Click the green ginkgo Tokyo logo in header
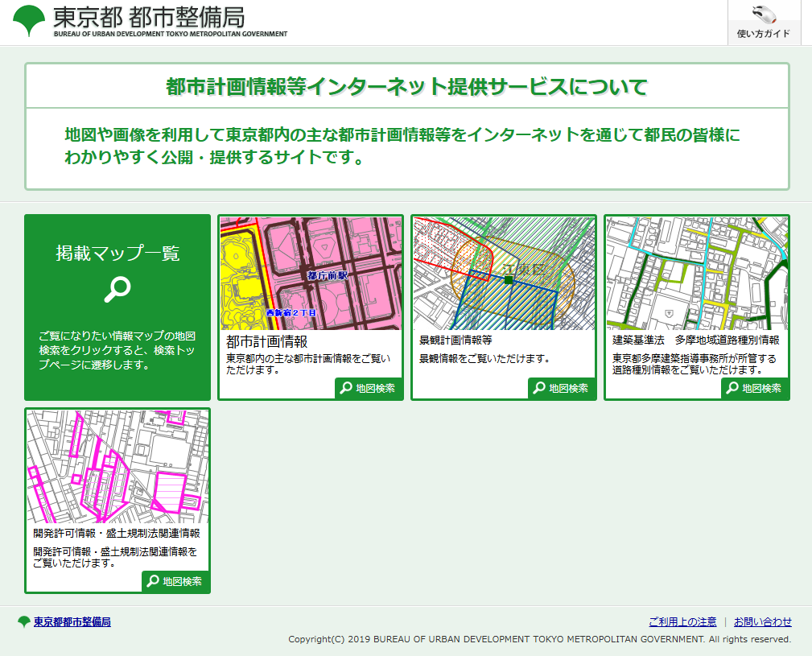The image size is (812, 656). tap(29, 20)
